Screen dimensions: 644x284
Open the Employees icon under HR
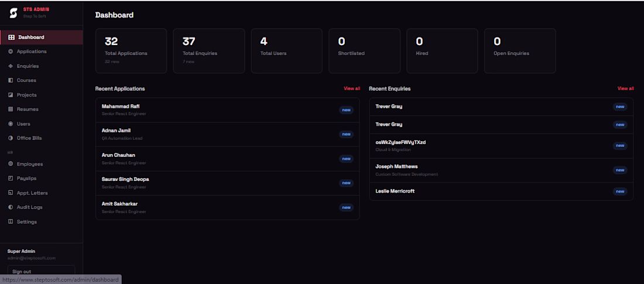coord(11,164)
